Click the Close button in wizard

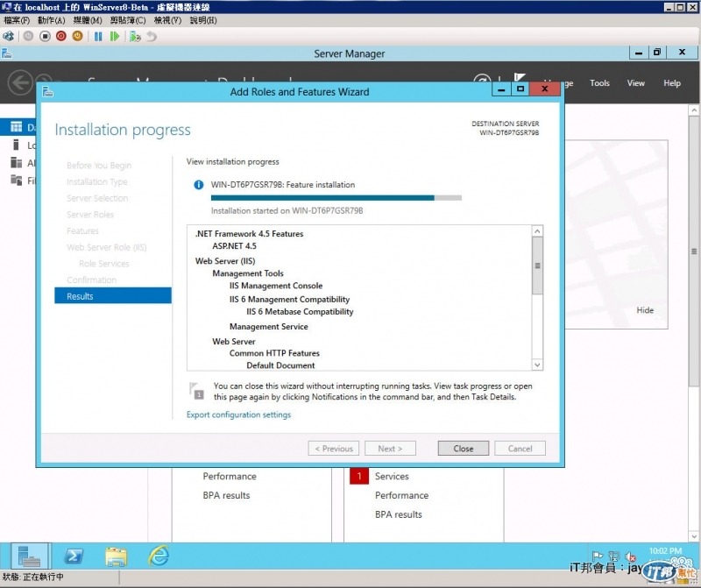pos(464,449)
